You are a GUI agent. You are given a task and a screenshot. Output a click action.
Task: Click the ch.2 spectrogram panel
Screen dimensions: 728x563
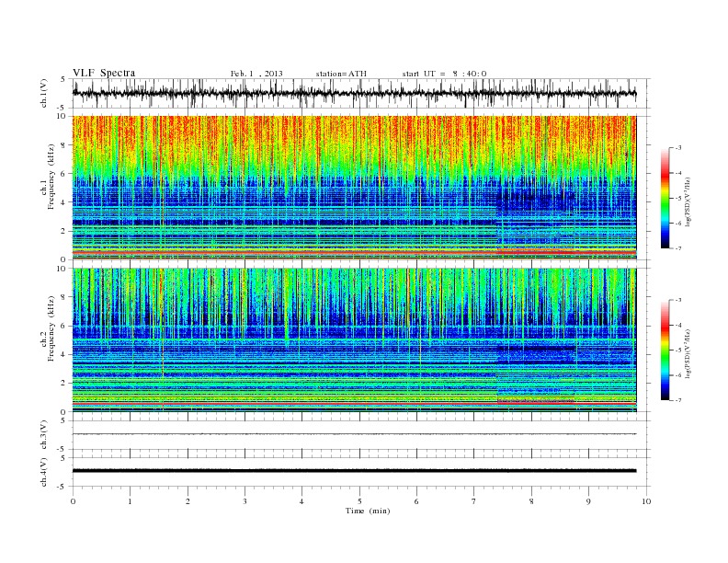(x=354, y=340)
